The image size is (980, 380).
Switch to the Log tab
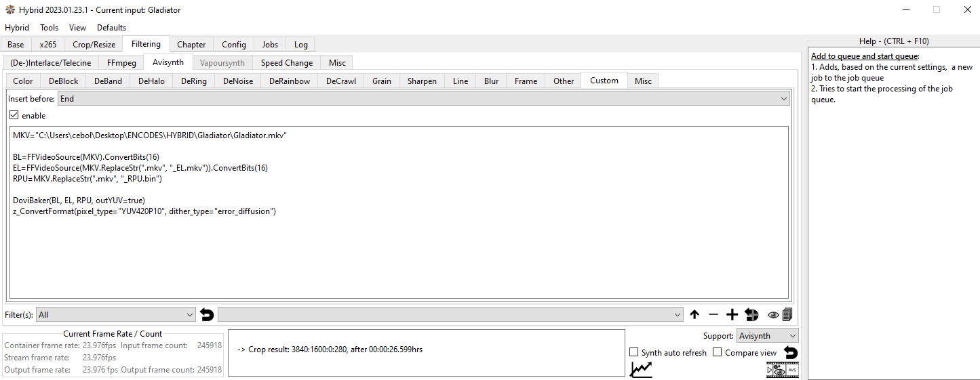coord(301,45)
